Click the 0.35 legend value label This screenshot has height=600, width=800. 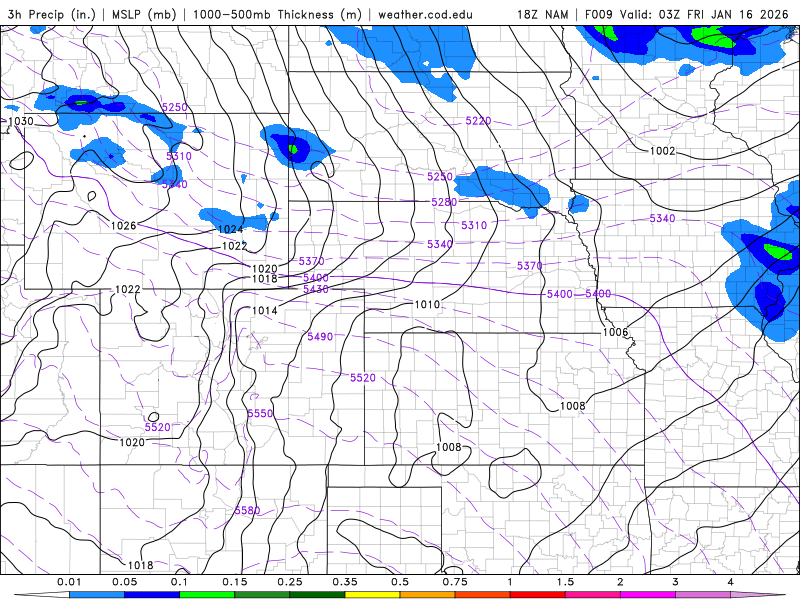345,582
